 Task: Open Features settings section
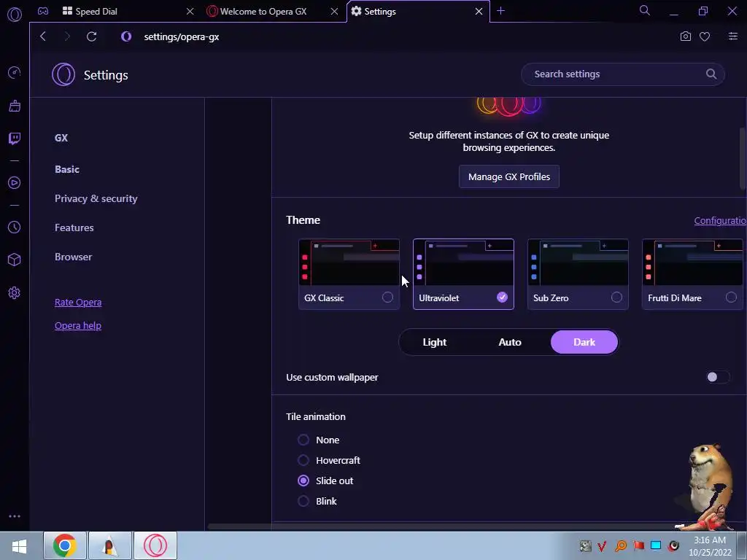(x=74, y=227)
